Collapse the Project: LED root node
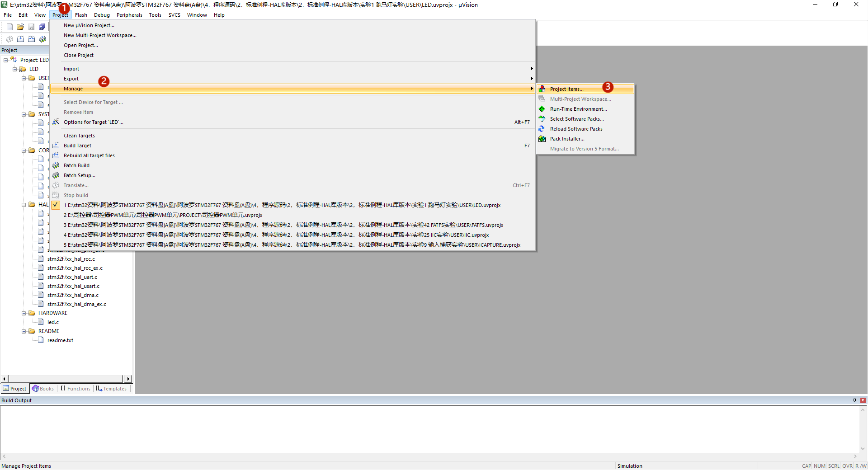868x470 pixels. click(x=6, y=60)
